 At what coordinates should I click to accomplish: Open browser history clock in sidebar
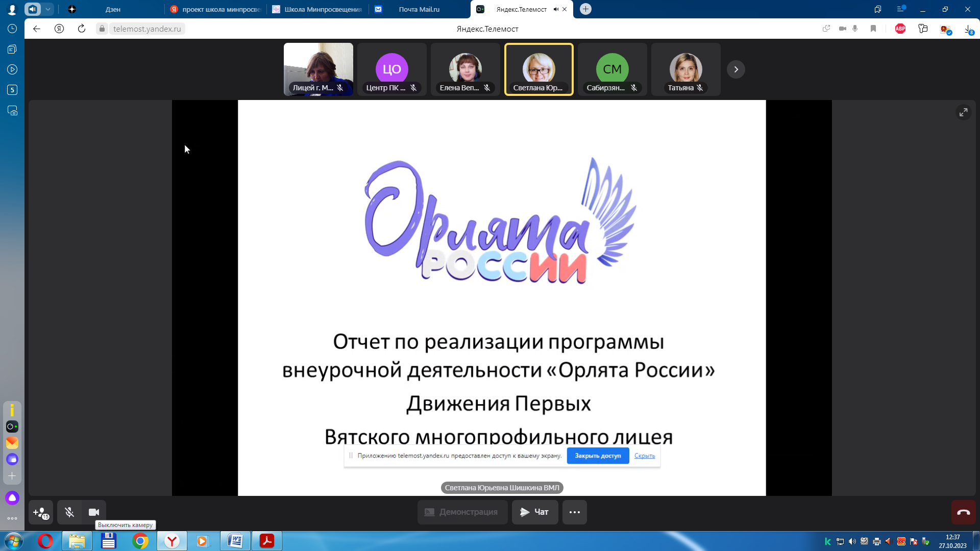(x=12, y=29)
